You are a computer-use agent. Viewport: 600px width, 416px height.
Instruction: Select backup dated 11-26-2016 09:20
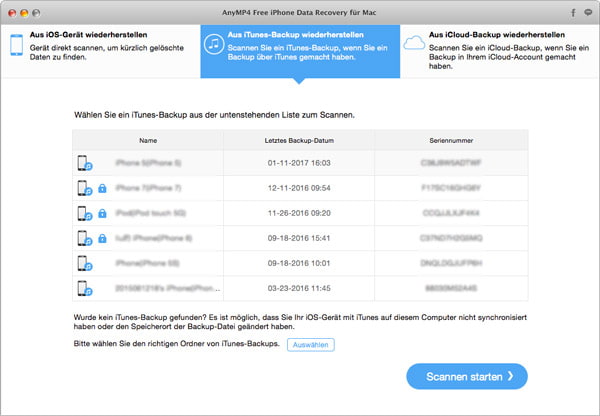[299, 213]
